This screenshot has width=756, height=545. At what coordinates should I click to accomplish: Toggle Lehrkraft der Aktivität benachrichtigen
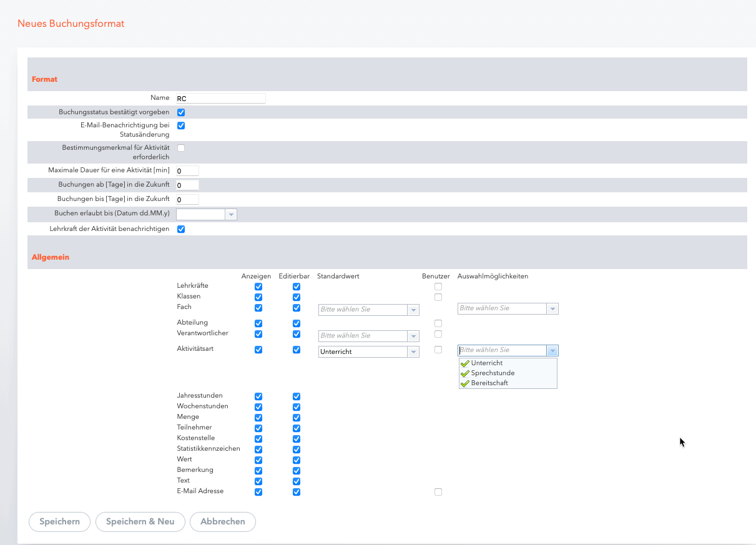click(181, 229)
